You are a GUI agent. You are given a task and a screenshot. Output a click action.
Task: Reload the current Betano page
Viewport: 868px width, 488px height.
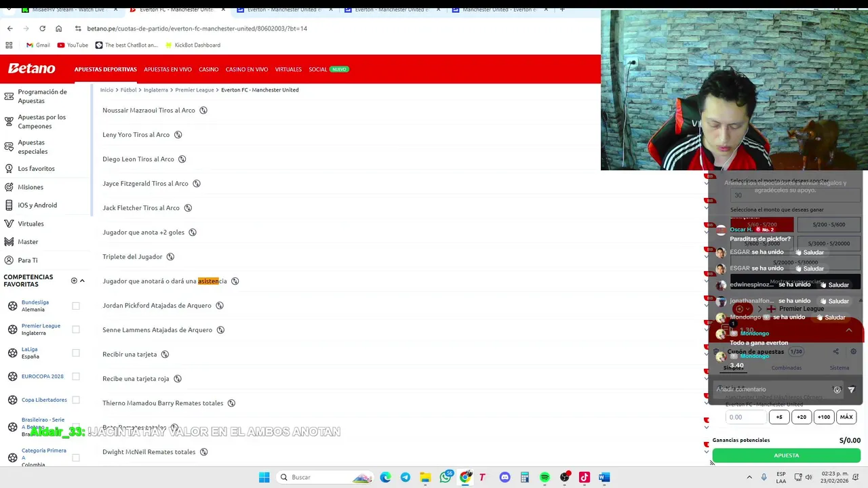[42, 28]
